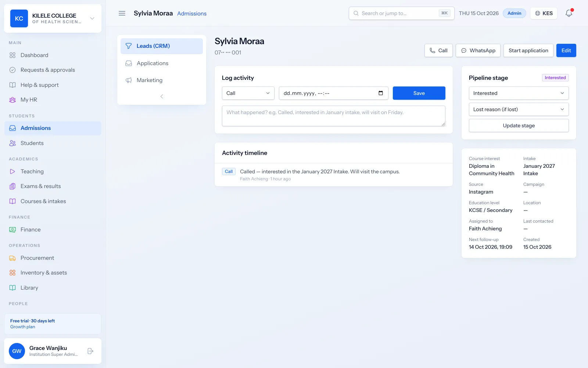This screenshot has width=588, height=368.
Task: Open the pipeline stage dropdown showing Interested
Action: pyautogui.click(x=519, y=93)
